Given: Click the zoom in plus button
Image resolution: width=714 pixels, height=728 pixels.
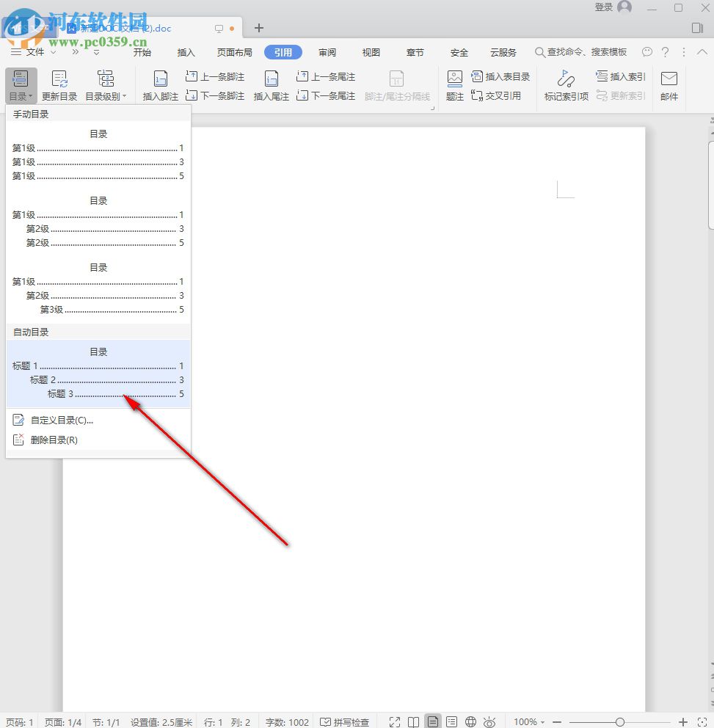Looking at the screenshot, I should 683,722.
